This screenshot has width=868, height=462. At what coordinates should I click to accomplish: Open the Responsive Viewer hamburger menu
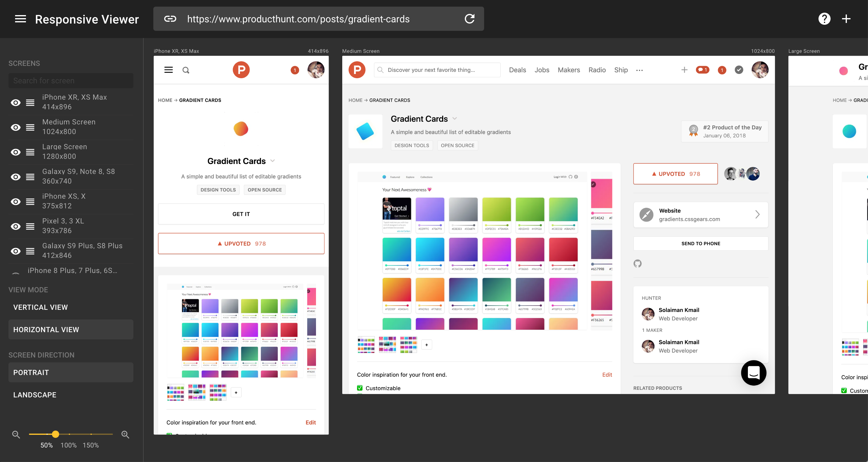20,19
